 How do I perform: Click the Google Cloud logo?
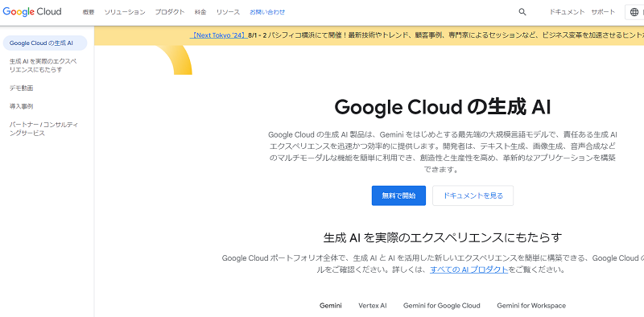pos(32,11)
